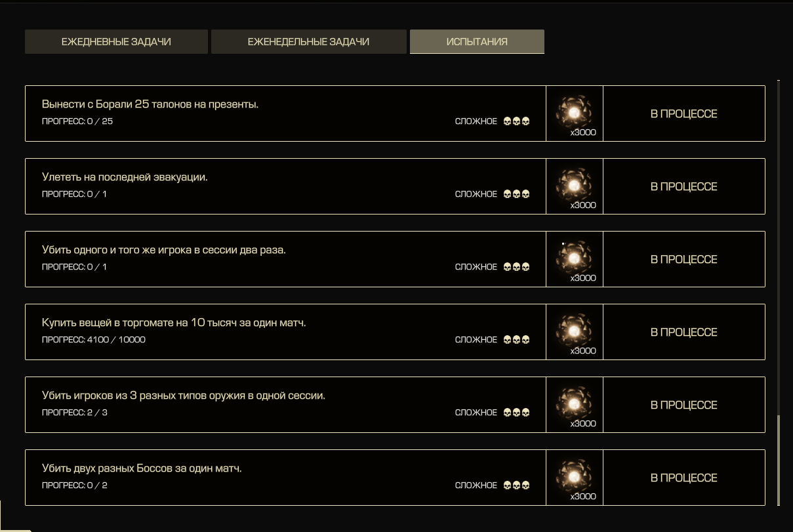Click reward orb for two Bosses challenge
This screenshot has width=793, height=532.
coord(574,477)
